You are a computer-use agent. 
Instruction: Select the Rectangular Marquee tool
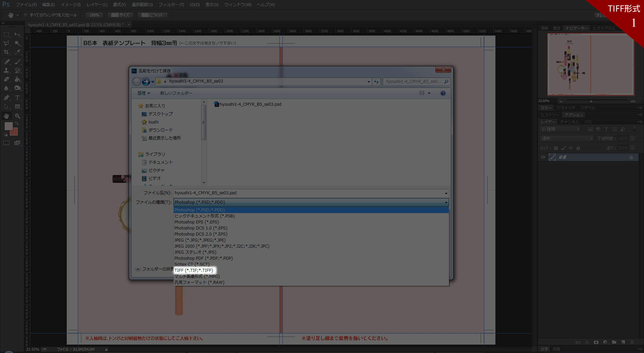coord(6,34)
